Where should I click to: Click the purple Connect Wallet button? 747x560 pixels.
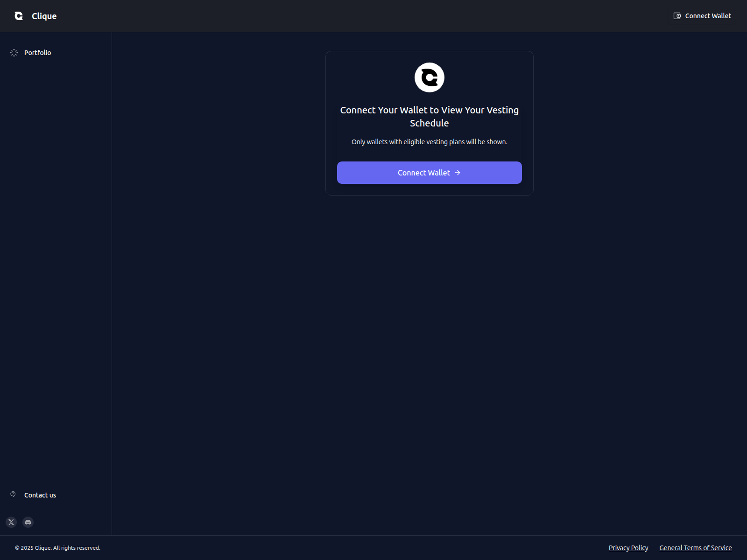tap(430, 173)
